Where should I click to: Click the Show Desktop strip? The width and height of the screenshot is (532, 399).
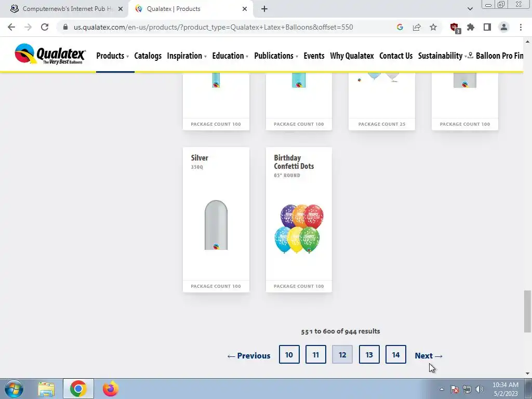528,389
